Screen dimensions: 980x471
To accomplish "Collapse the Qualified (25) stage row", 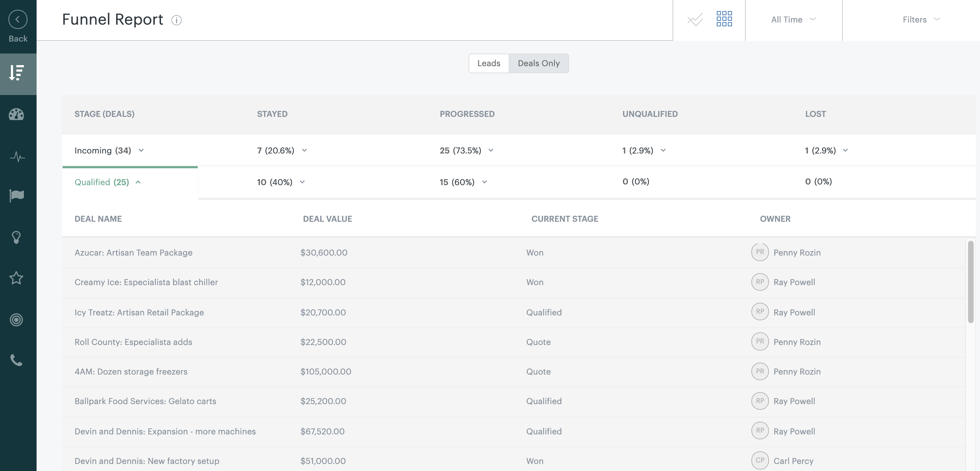I will (138, 182).
